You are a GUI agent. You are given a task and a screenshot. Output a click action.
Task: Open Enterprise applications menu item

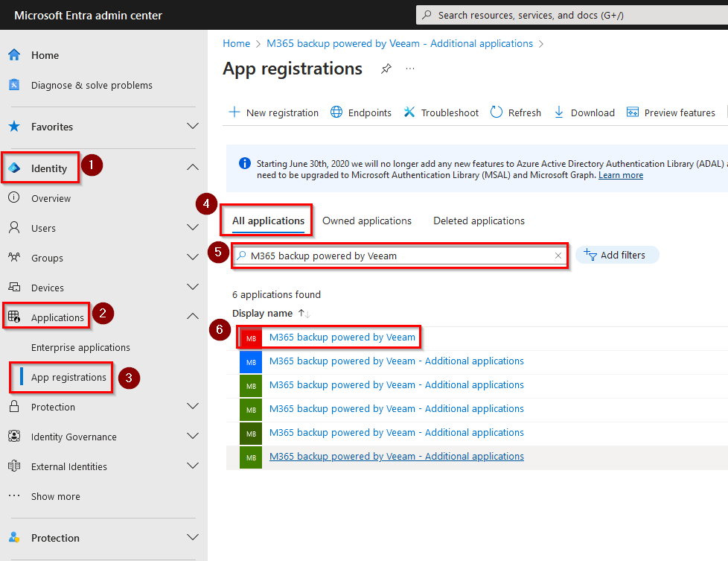[x=80, y=347]
